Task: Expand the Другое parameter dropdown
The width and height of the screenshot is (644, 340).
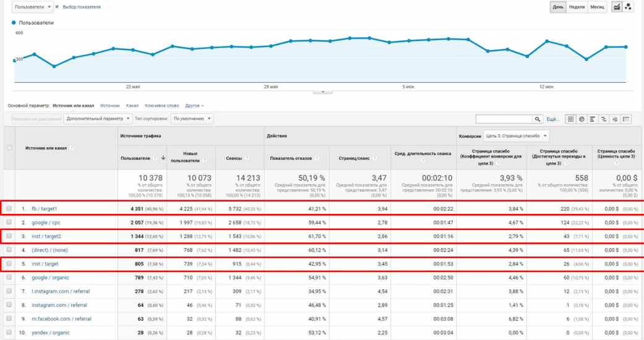Action: pyautogui.click(x=194, y=106)
